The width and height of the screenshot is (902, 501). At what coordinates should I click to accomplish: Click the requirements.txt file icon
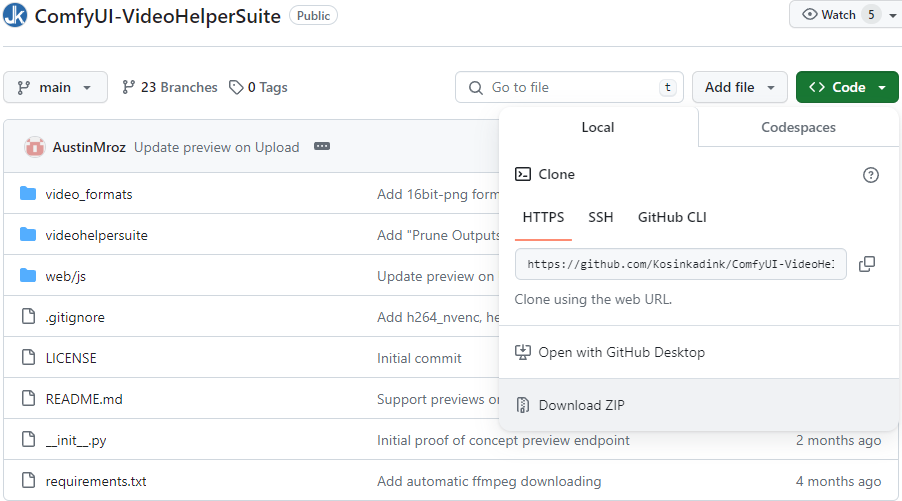point(28,480)
